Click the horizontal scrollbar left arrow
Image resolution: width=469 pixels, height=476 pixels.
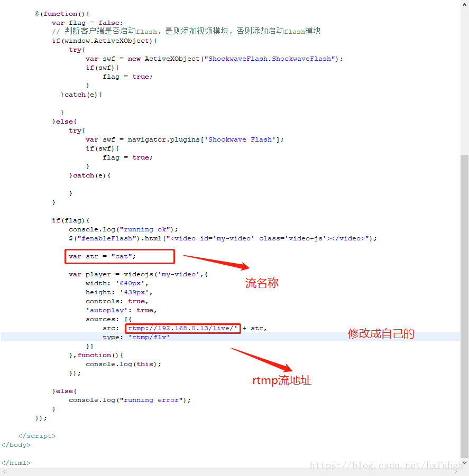(4, 471)
